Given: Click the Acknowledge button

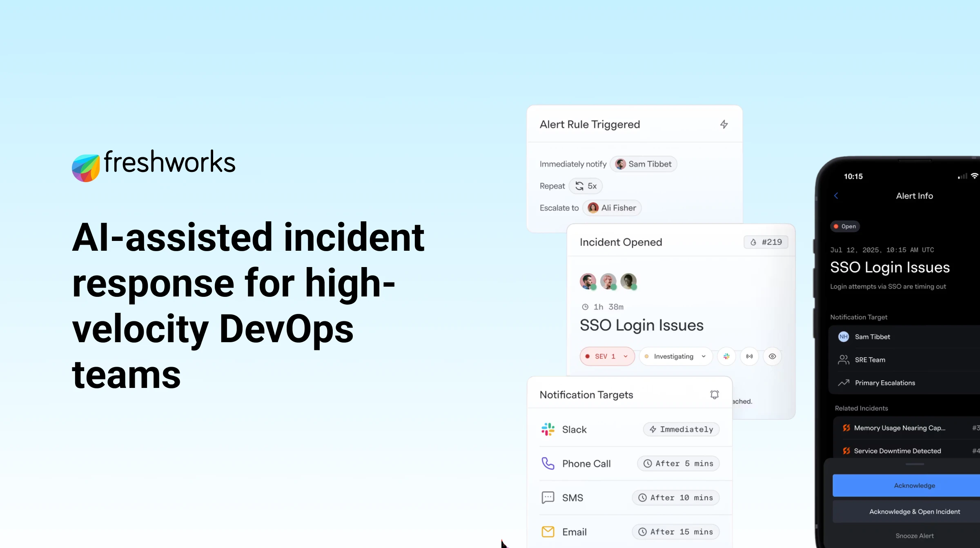Looking at the screenshot, I should 906,486.
